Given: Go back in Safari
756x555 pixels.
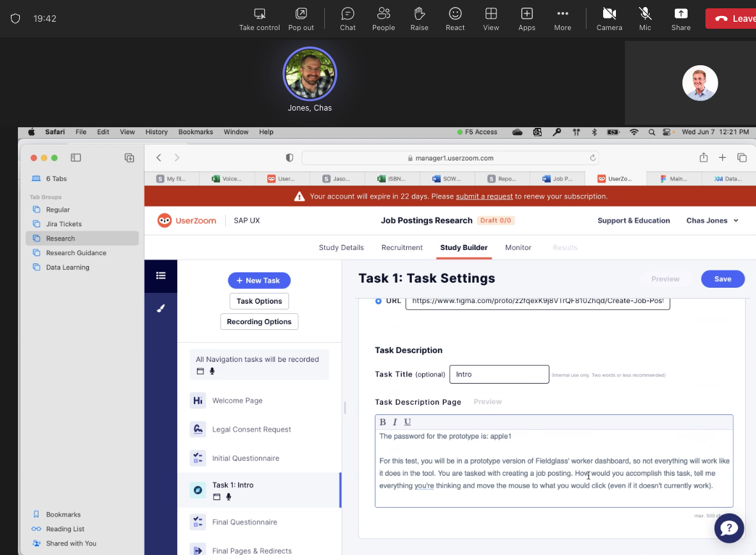Looking at the screenshot, I should pyautogui.click(x=159, y=158).
